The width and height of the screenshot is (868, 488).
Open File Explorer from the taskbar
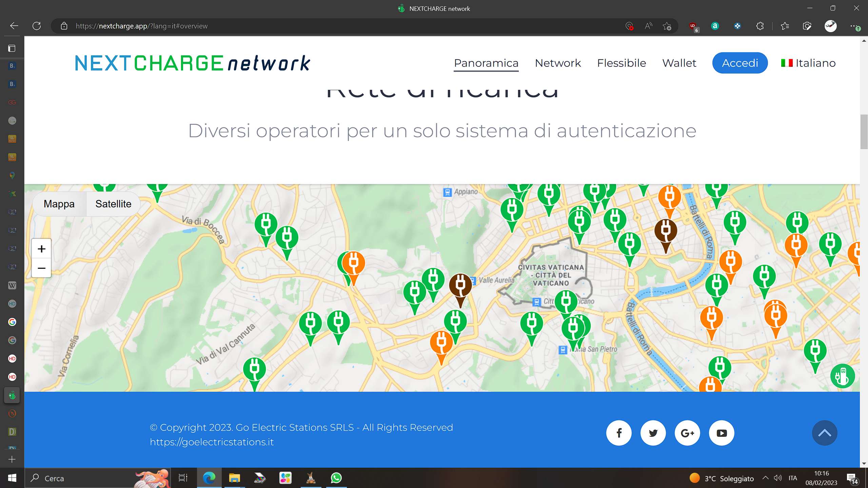pos(234,478)
